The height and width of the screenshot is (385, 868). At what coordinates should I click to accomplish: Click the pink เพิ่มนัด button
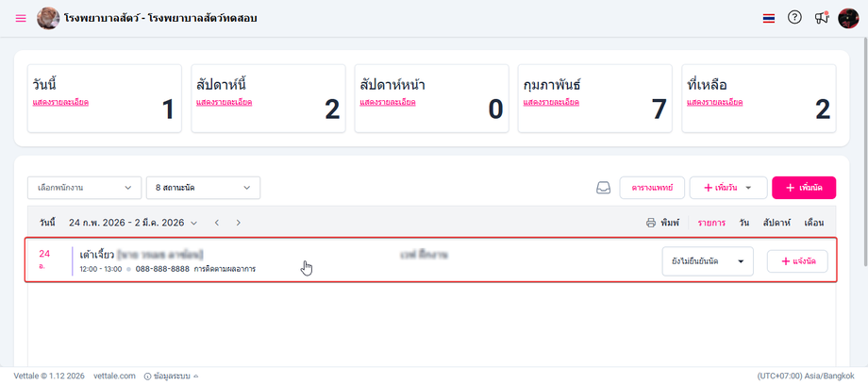tap(803, 188)
